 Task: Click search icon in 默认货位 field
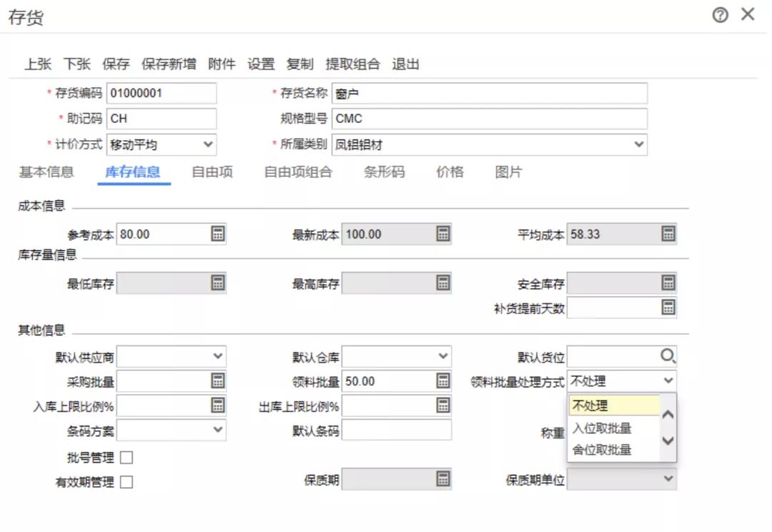coord(668,356)
